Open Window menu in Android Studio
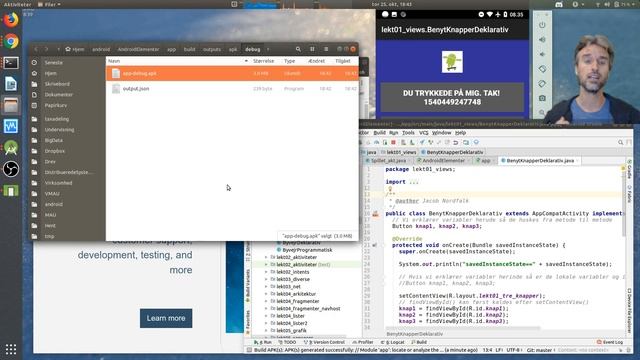Screen dimensions: 640x360 point(442,133)
